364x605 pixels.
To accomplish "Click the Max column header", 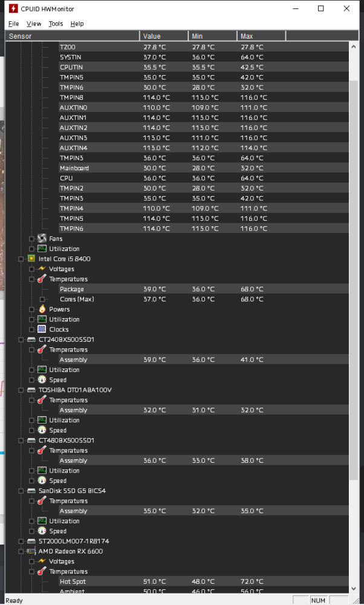I will click(261, 36).
